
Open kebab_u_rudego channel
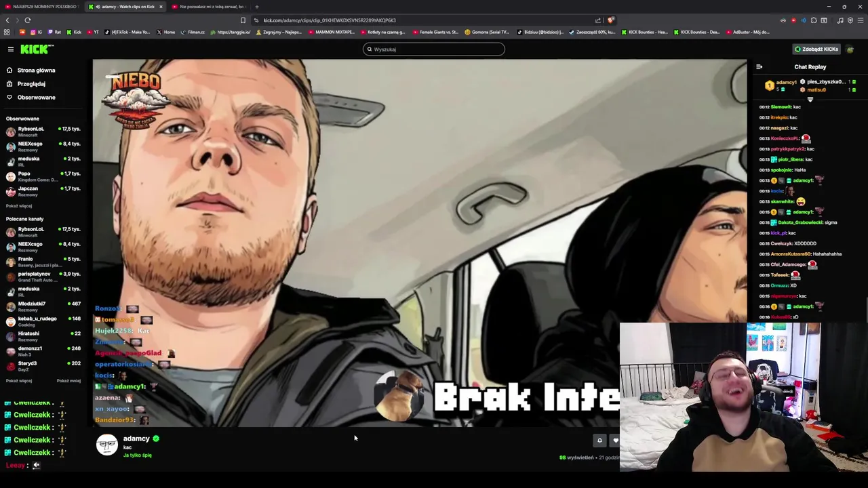tap(43, 321)
